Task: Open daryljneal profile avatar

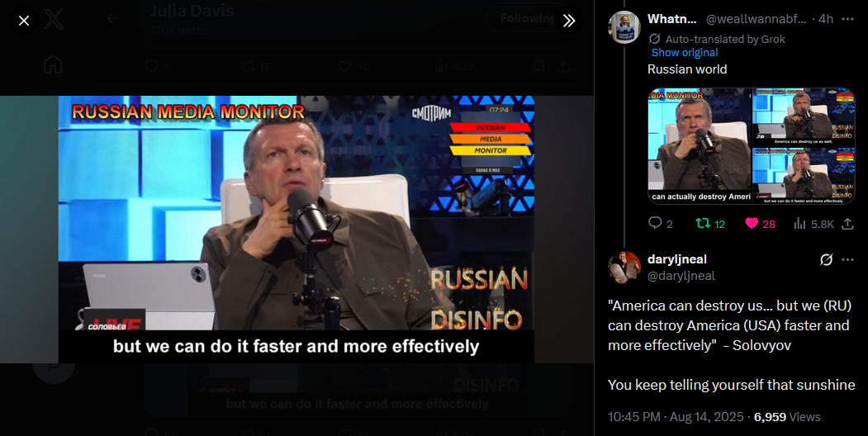Action: (624, 268)
